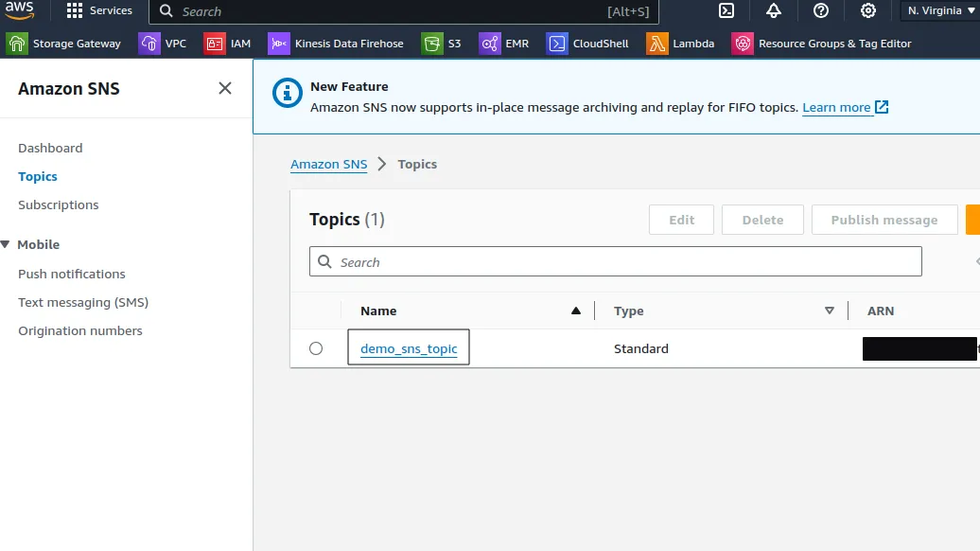Sort topics by the Name column arrow

pyautogui.click(x=576, y=311)
